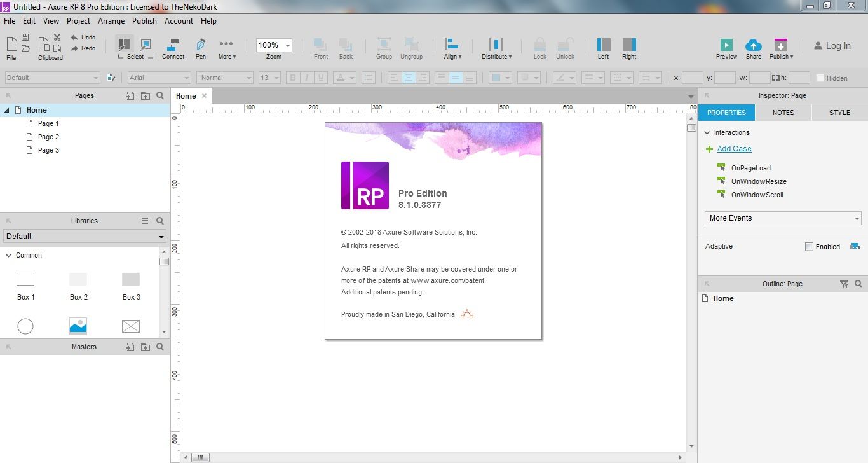Toggle Bold text formatting

[293, 78]
